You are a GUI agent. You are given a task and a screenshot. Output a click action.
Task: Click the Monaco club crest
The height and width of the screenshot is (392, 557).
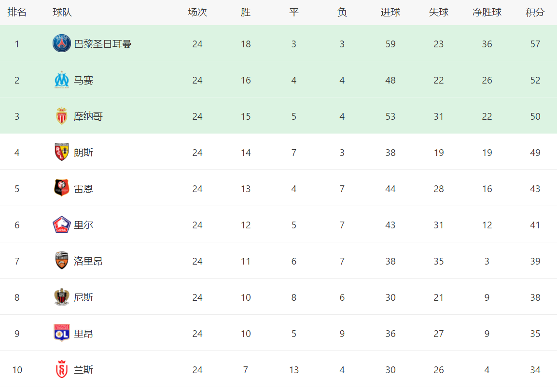(61, 116)
